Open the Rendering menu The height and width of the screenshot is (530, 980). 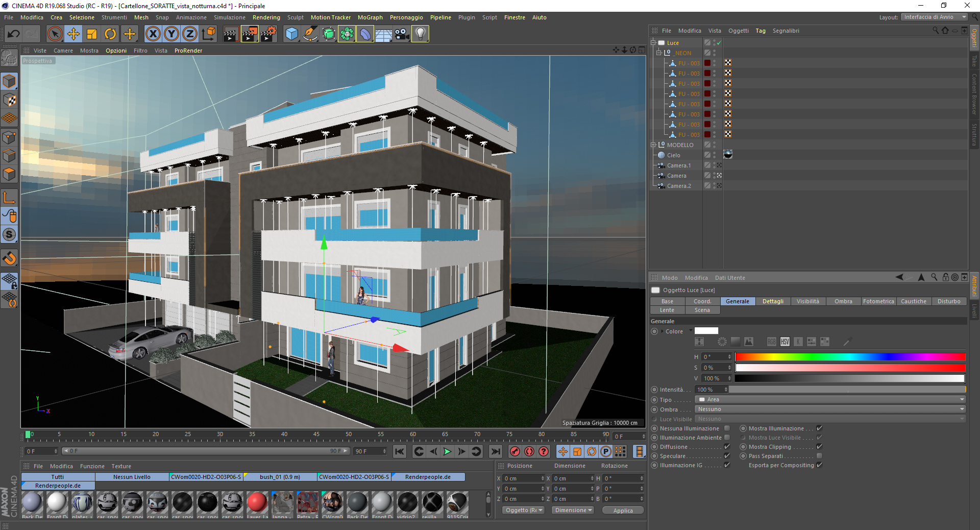tap(266, 17)
